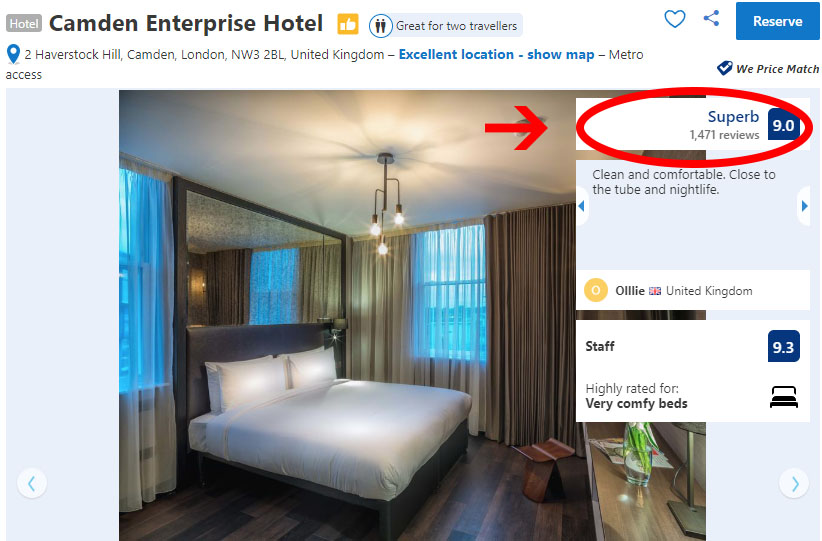Click the two travellers icon
The width and height of the screenshot is (822, 541).
tap(381, 26)
